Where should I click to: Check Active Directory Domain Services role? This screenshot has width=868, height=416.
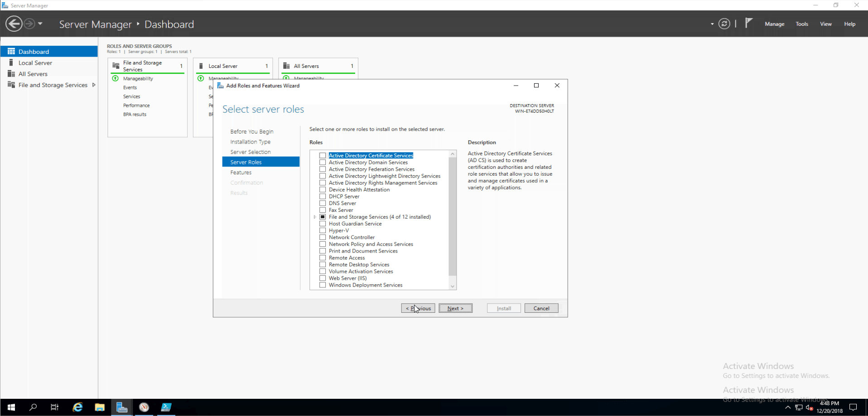323,163
